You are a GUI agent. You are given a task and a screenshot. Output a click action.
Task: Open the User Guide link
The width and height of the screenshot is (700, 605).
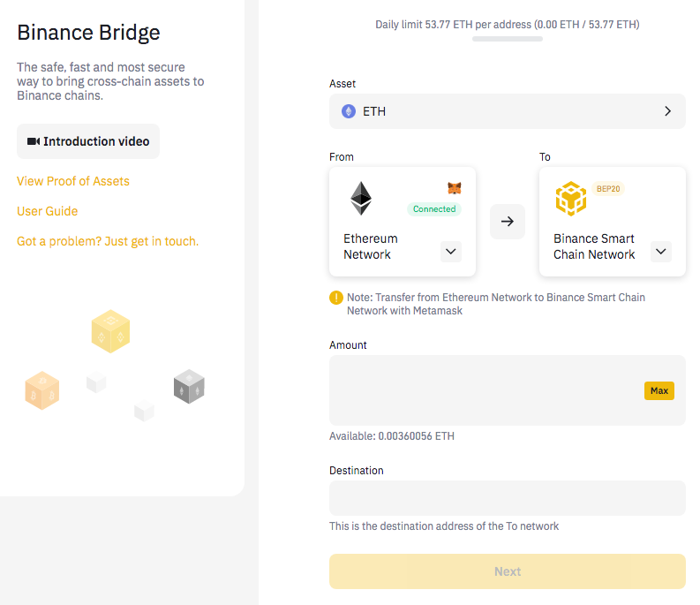click(x=48, y=211)
